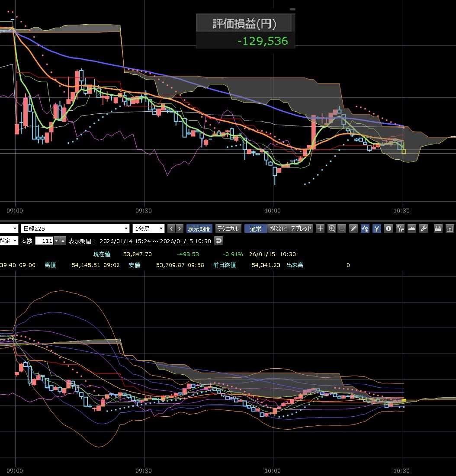The width and height of the screenshot is (456, 476).
Task: Toggle the chart pointer tracking icon
Action: point(365,228)
